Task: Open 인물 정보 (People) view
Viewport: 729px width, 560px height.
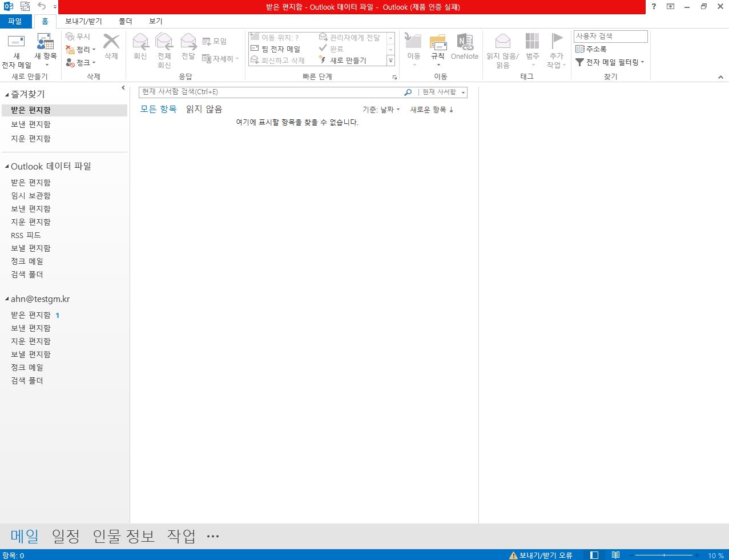Action: (124, 536)
